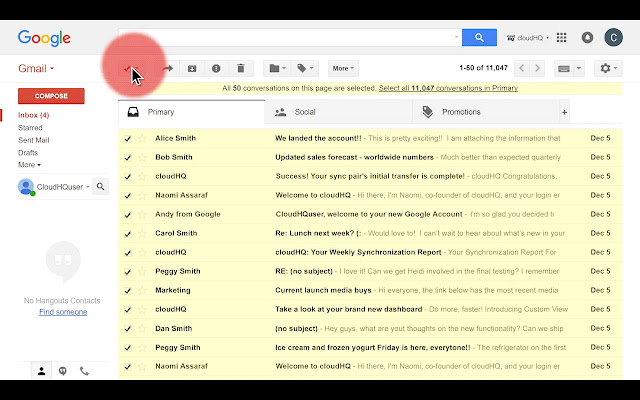The image size is (640, 400).
Task: Open the account avatar 'C'
Action: coord(613,38)
